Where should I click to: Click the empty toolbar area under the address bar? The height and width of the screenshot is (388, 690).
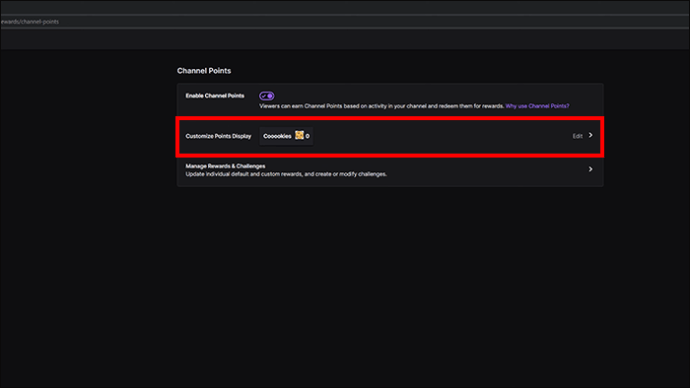[345, 39]
